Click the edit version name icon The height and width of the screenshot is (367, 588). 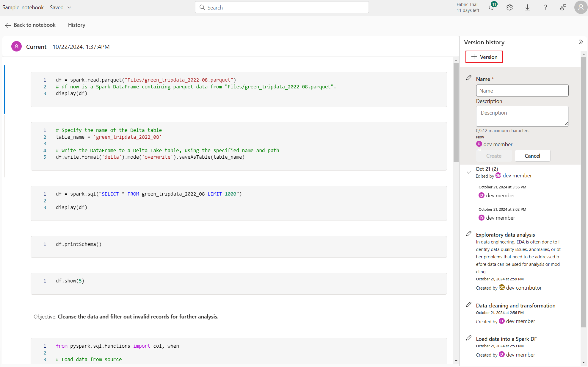468,78
